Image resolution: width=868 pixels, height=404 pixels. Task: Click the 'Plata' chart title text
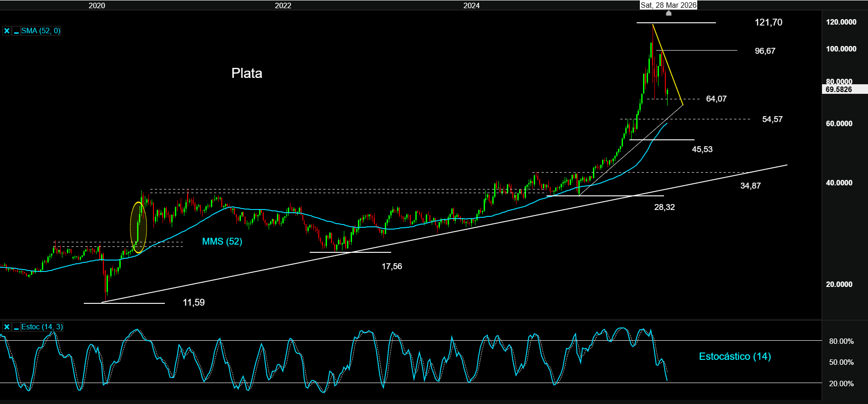[x=246, y=73]
